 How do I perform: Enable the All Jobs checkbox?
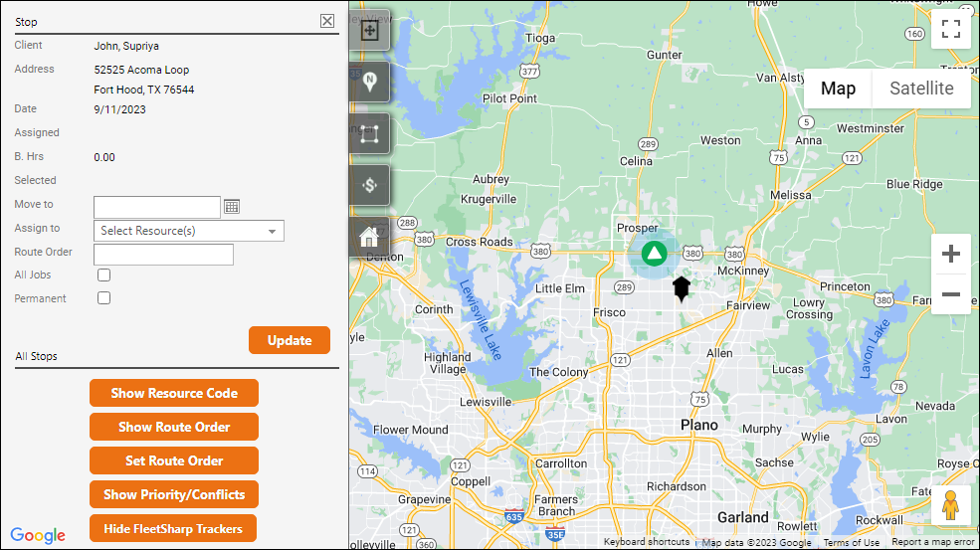(x=103, y=275)
